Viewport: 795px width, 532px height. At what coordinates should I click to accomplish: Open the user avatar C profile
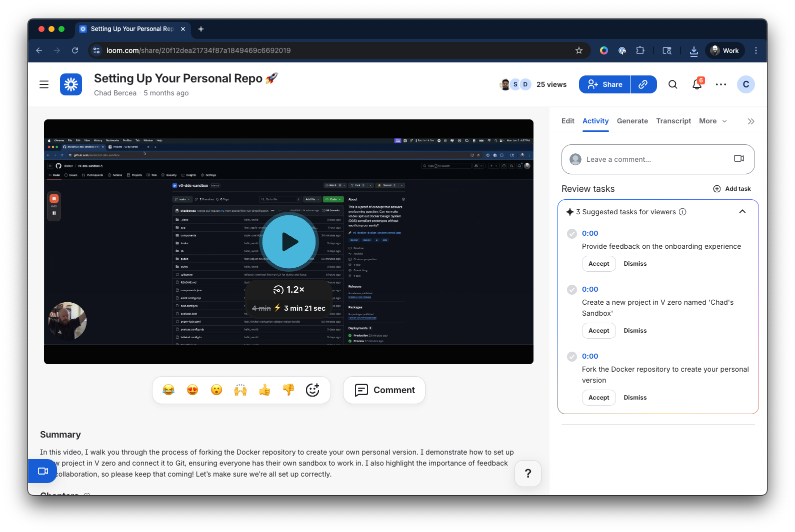[x=746, y=84]
